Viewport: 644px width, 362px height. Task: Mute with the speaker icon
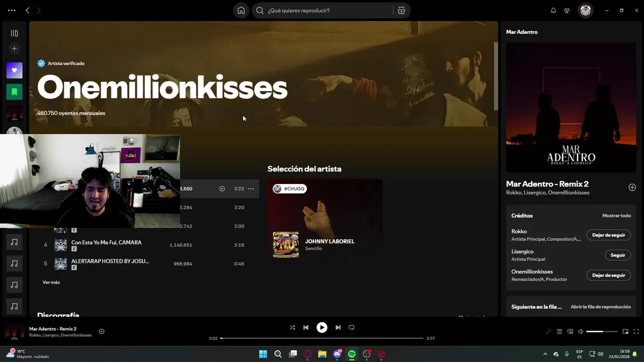[581, 331]
